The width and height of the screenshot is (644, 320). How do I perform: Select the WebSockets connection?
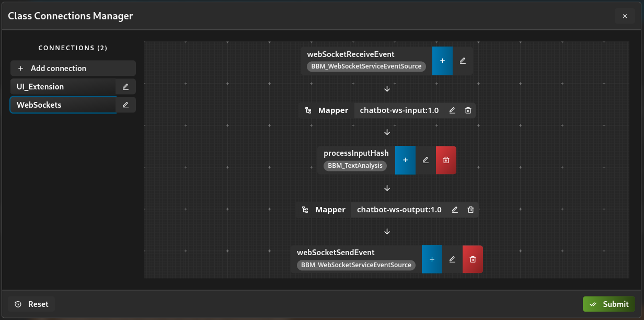[63, 105]
